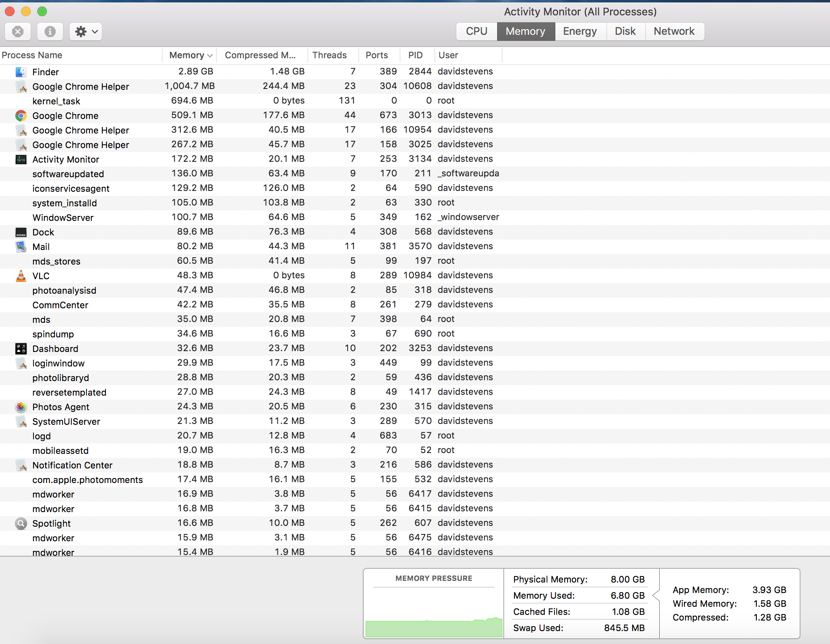830x644 pixels.
Task: Click the Google Chrome app icon
Action: pos(21,116)
